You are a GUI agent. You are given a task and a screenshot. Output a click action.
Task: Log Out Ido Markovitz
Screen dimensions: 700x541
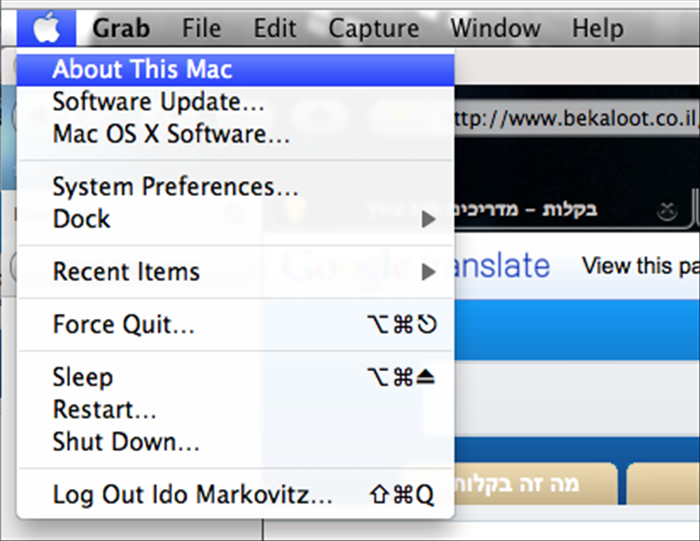tap(236, 495)
